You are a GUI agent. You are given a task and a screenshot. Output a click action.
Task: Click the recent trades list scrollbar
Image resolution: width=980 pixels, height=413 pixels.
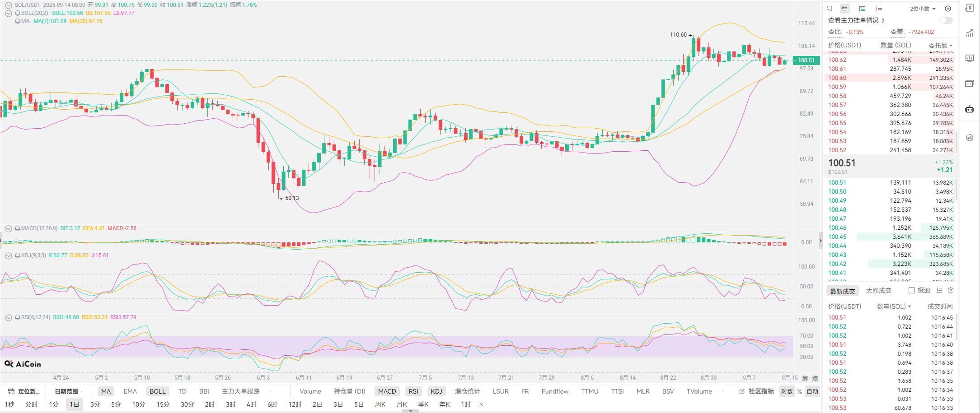[x=956, y=327]
